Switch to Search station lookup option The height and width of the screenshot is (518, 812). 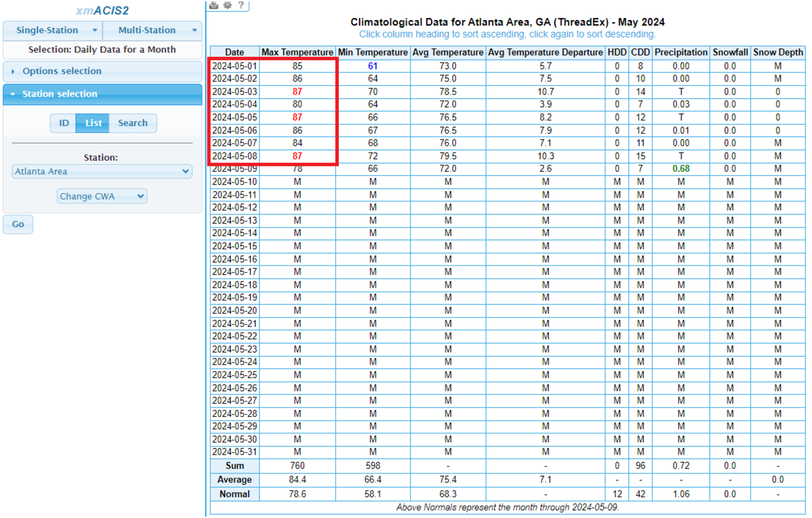(133, 123)
